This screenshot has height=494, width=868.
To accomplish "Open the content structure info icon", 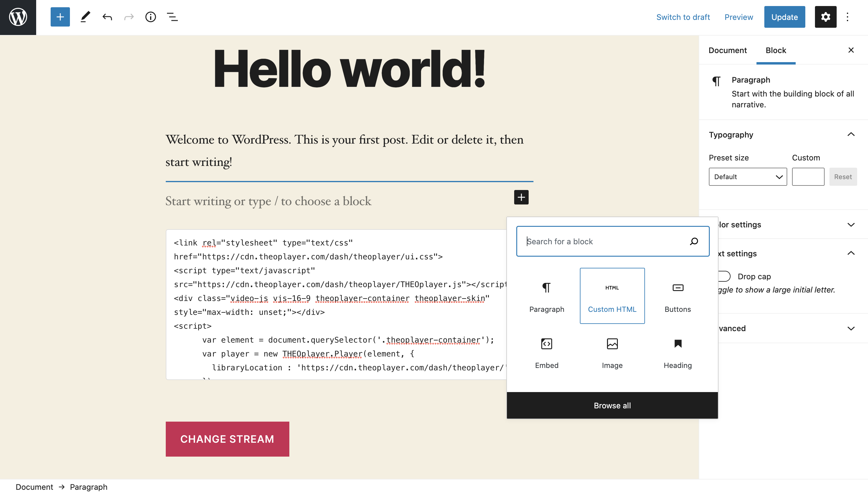I will point(151,17).
